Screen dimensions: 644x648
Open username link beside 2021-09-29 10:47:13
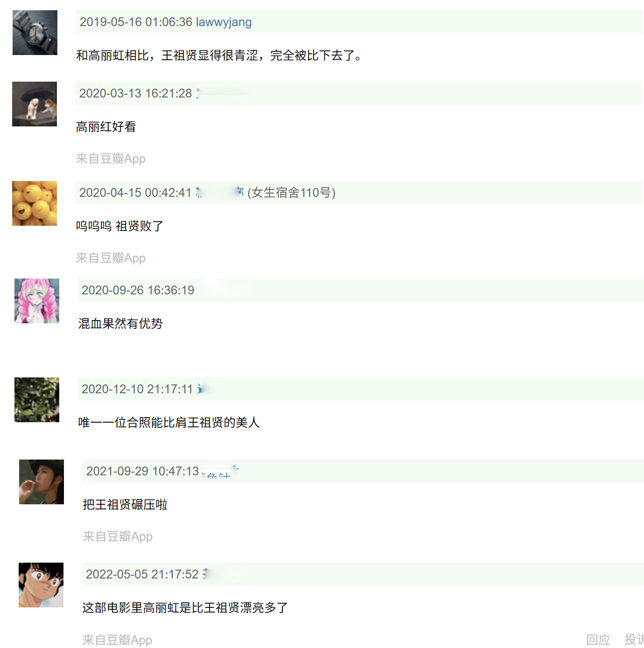pos(220,471)
